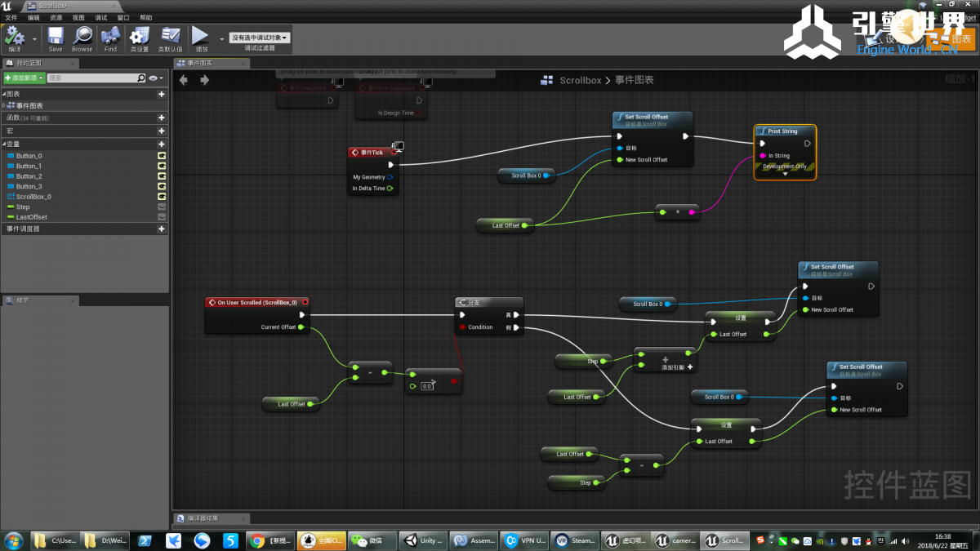Screen dimensions: 980x551
Task: Open the debug object dropdown 没有选中调试对象
Action: coord(259,38)
